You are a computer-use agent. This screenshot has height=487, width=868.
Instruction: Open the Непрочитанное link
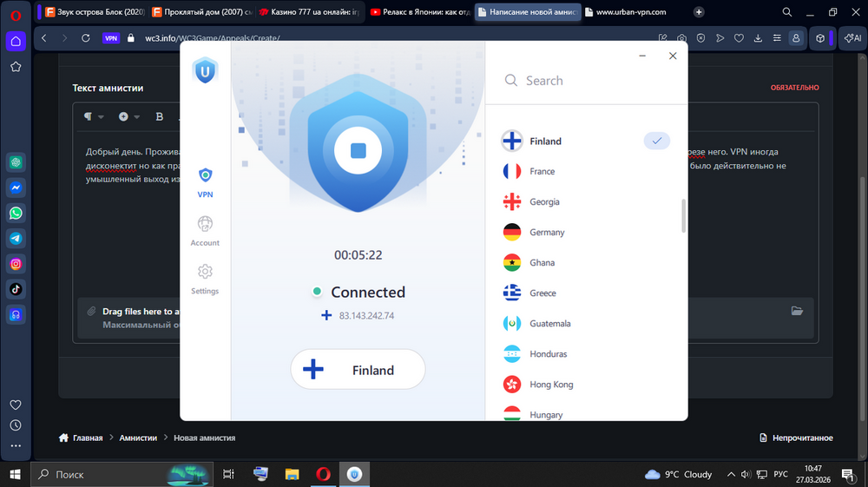point(796,438)
